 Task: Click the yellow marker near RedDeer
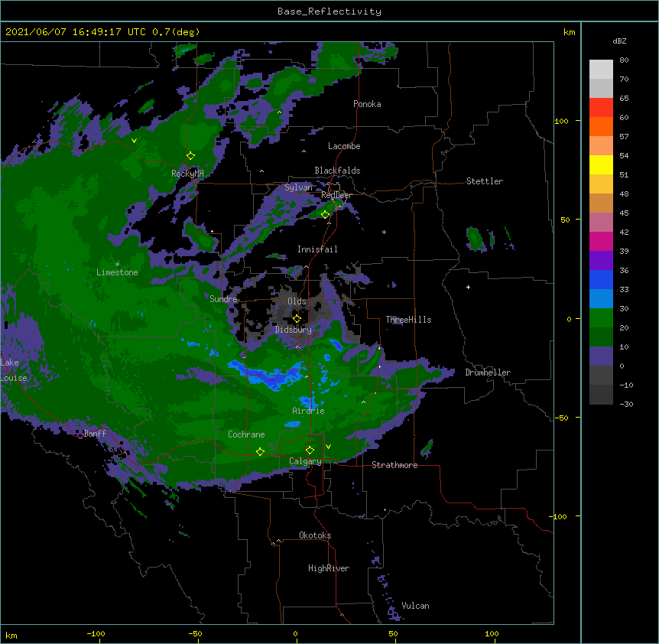[325, 215]
